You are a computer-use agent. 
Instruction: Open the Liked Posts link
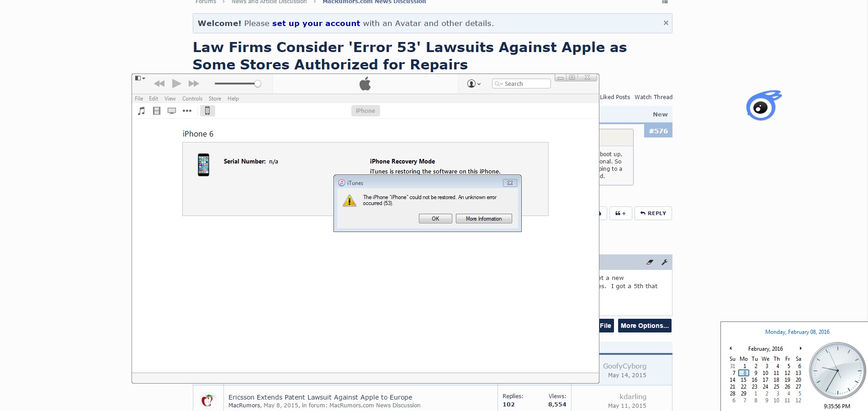[615, 97]
